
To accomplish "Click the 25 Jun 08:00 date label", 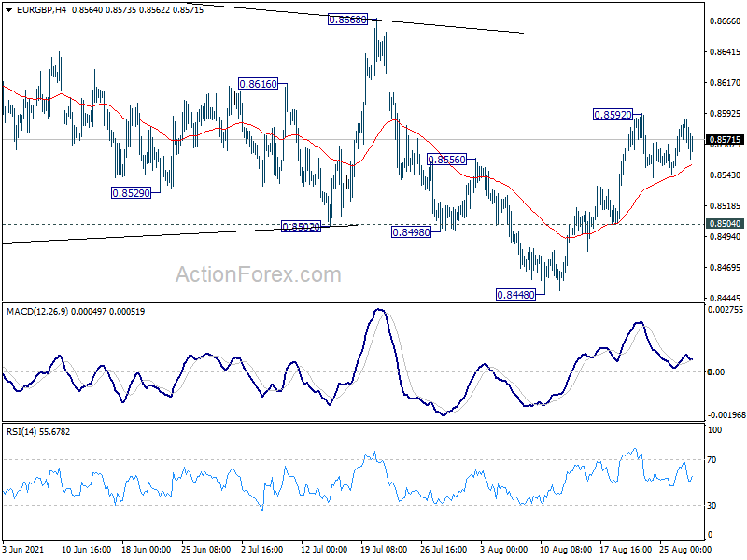I will [x=206, y=550].
